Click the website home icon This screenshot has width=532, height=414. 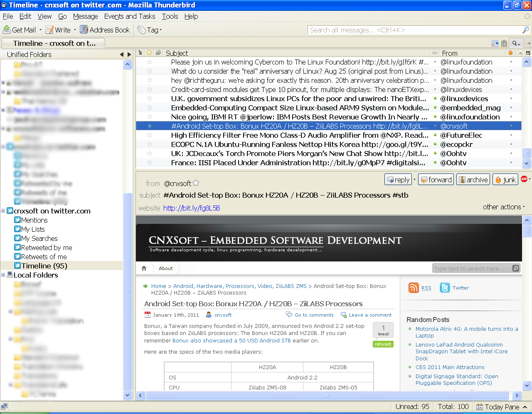144,268
